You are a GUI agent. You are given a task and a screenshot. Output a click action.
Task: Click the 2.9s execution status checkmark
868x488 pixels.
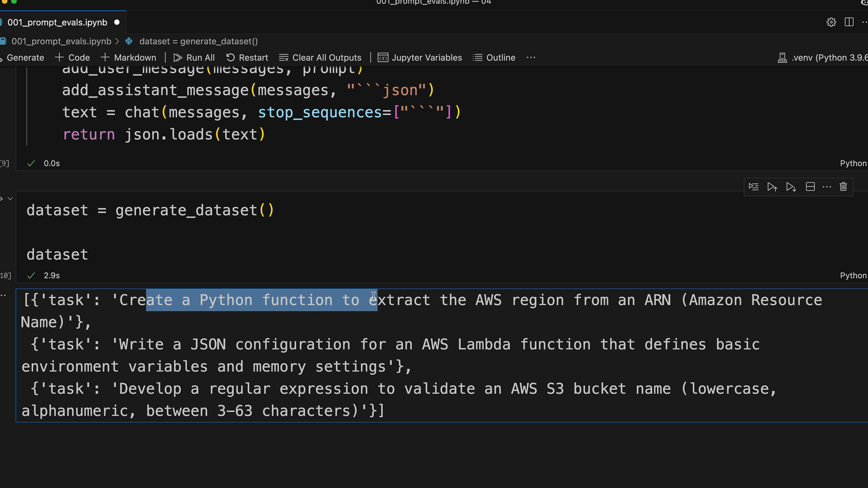click(x=31, y=275)
